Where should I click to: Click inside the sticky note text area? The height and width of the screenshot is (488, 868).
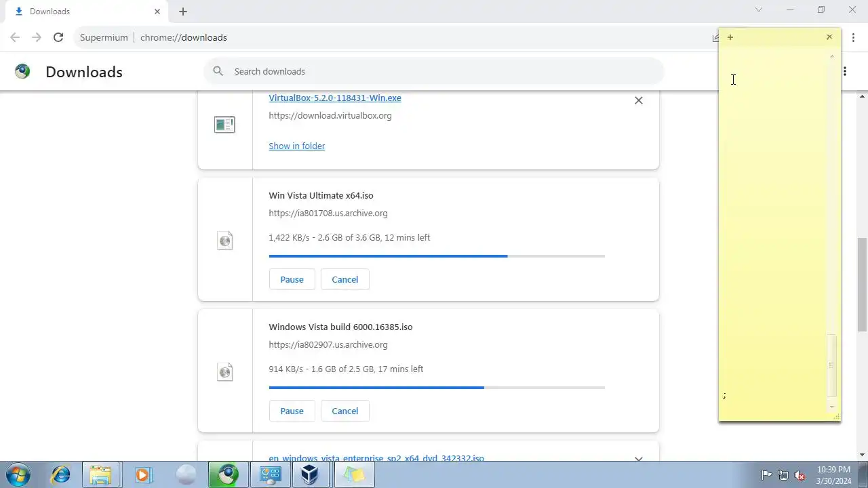point(773,230)
